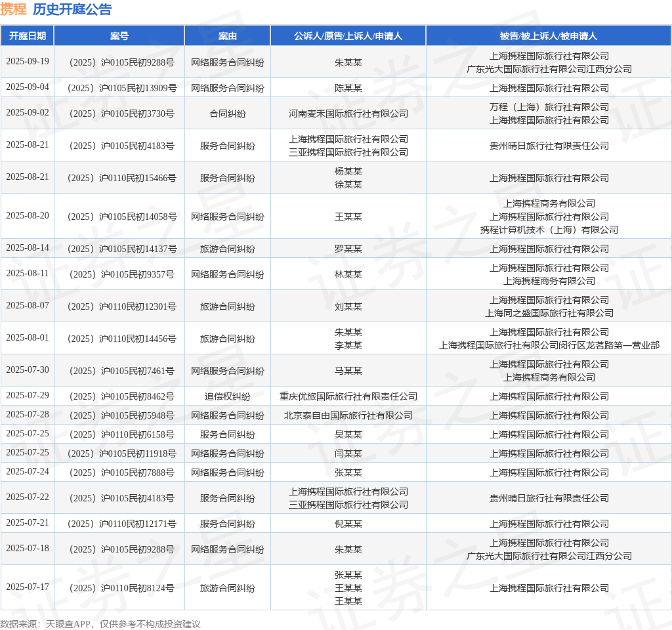Click the 数据来源 天眼查APP footer note
672x630 pixels.
coord(100,623)
